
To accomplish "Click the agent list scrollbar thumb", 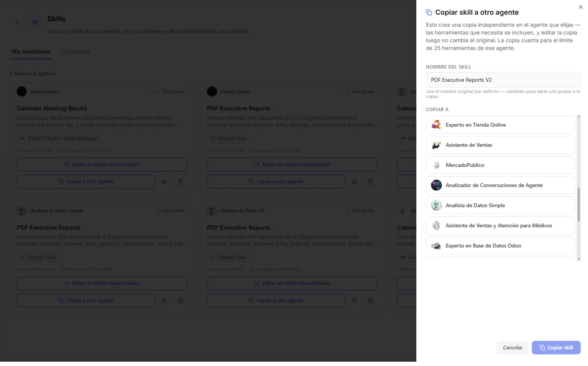I will tap(579, 204).
